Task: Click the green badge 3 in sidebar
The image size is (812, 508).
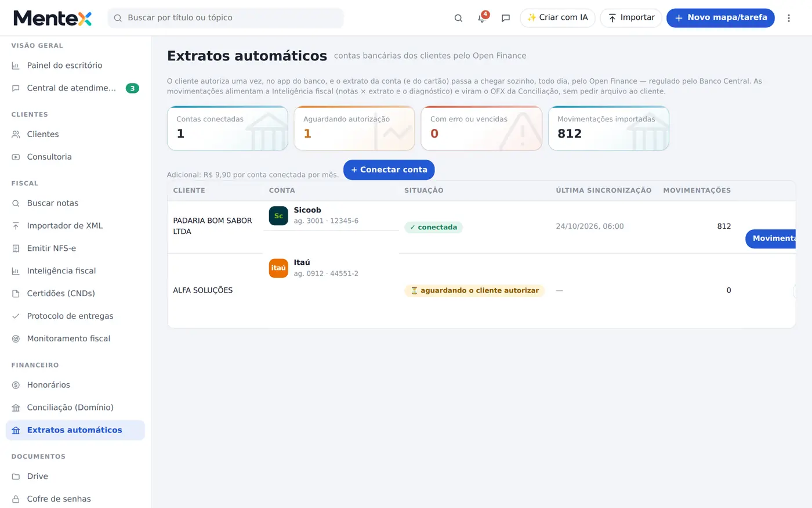Action: pos(132,88)
